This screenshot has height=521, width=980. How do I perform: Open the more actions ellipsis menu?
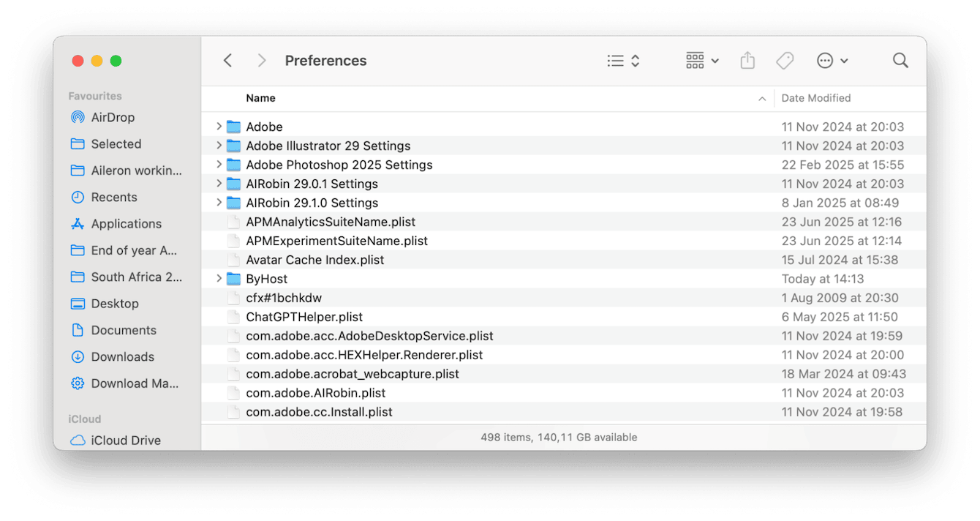[832, 61]
